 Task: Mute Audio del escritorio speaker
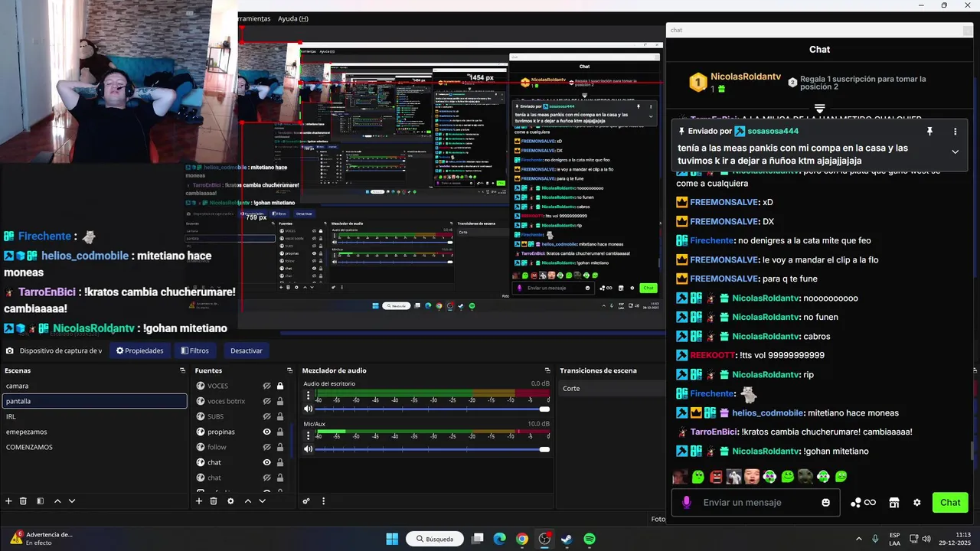tap(309, 409)
